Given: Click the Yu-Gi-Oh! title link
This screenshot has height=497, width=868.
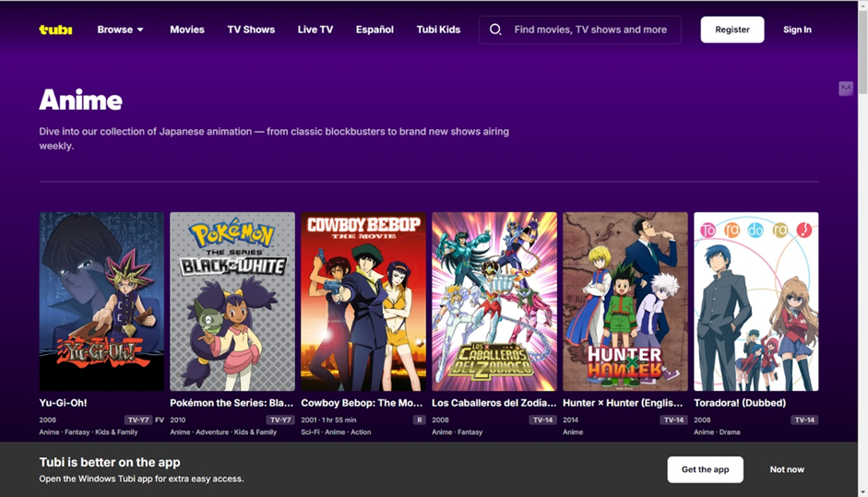Looking at the screenshot, I should click(x=63, y=403).
